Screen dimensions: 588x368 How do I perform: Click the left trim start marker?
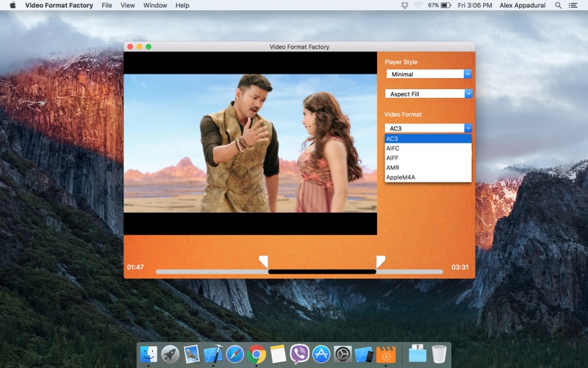pos(264,262)
